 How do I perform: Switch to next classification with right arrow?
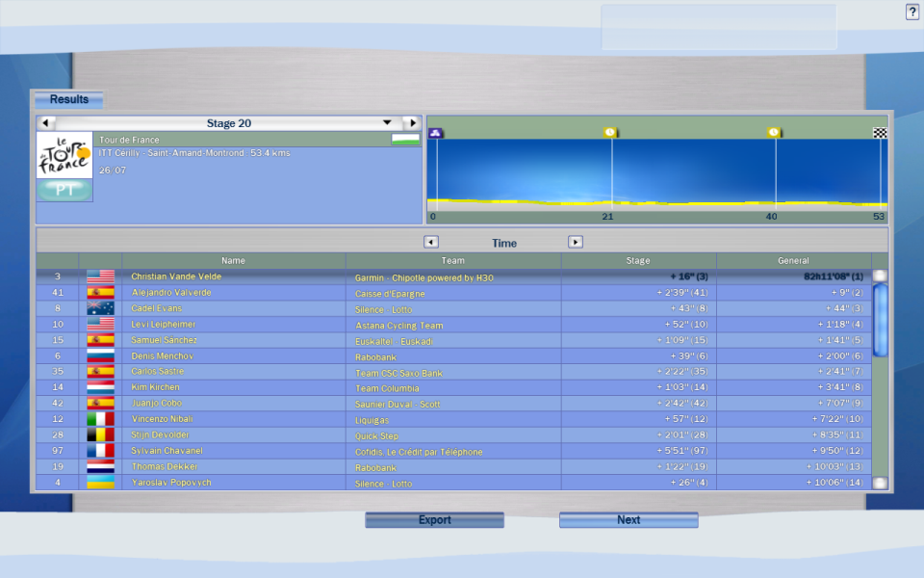[x=576, y=243]
